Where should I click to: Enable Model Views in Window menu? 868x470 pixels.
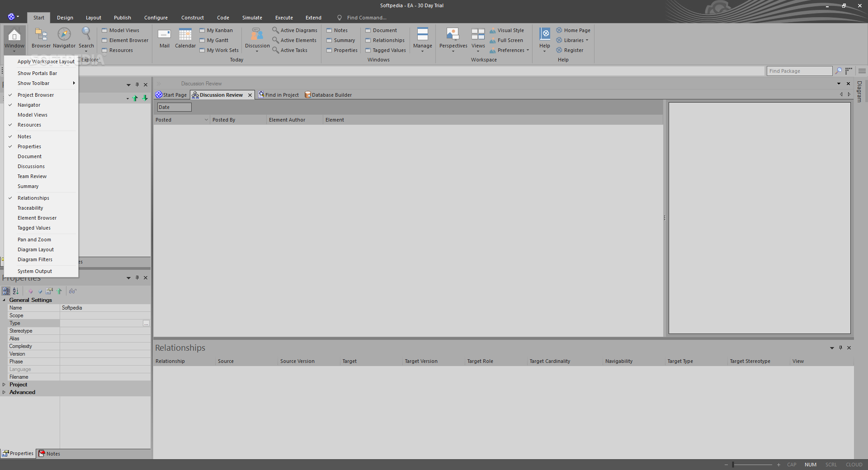pos(41,115)
